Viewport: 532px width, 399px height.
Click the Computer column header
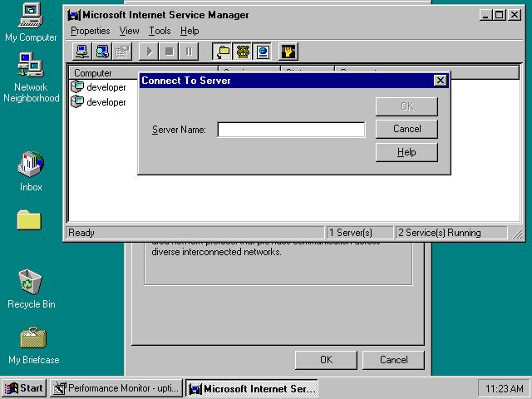click(x=103, y=73)
